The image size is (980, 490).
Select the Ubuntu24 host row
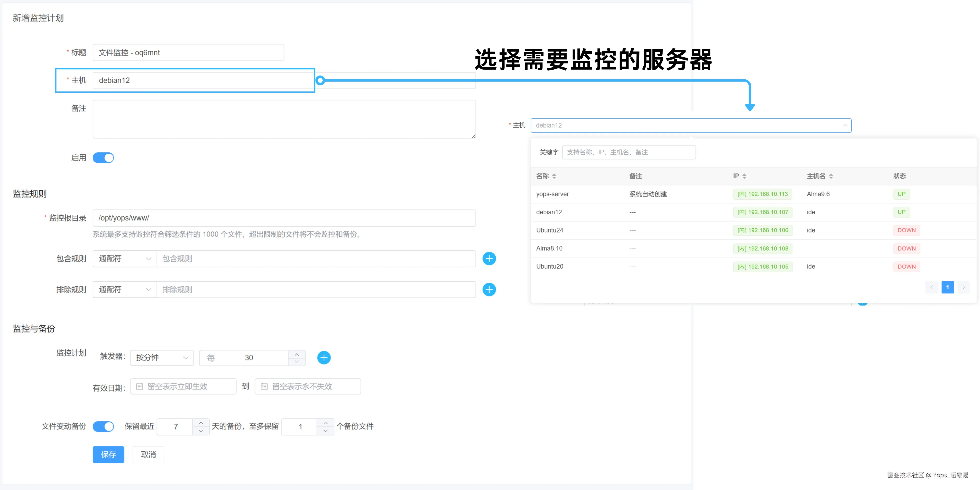coord(549,230)
